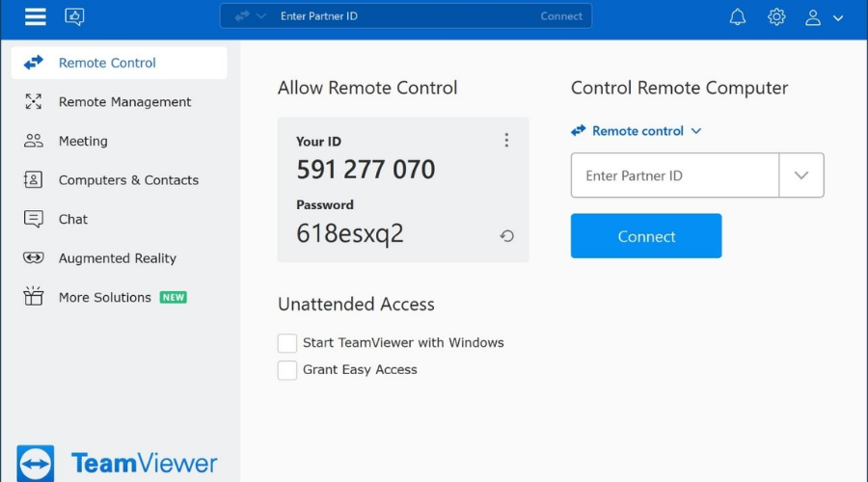The height and width of the screenshot is (482, 868).
Task: Check Grant Easy Access
Action: click(x=286, y=369)
